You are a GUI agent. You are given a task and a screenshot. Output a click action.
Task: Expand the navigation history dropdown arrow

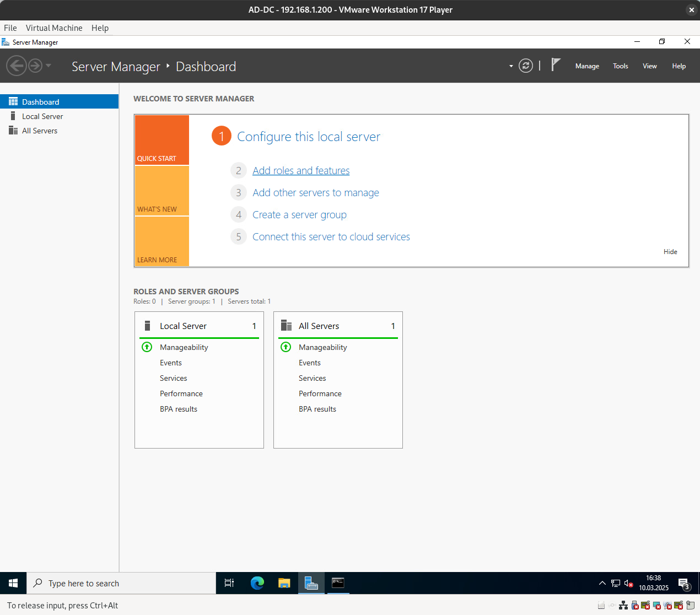(x=49, y=66)
